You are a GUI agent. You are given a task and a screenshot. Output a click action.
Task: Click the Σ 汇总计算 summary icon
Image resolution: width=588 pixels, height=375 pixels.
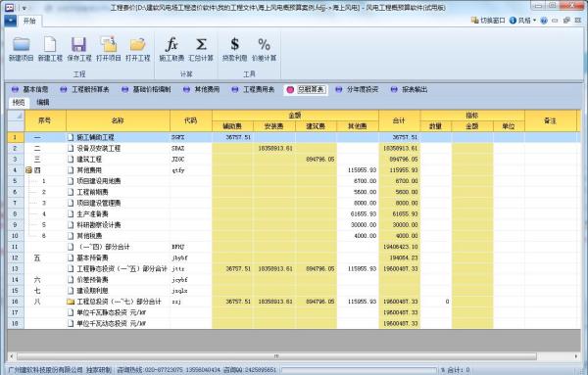(x=201, y=44)
